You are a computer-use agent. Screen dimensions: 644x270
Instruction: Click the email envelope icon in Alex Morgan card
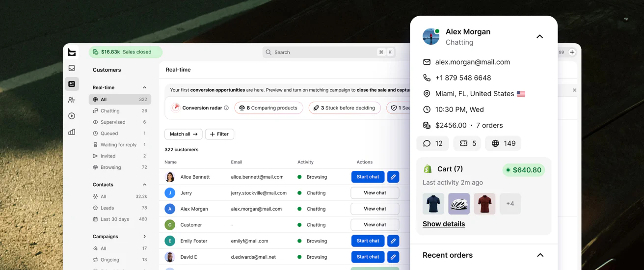427,62
